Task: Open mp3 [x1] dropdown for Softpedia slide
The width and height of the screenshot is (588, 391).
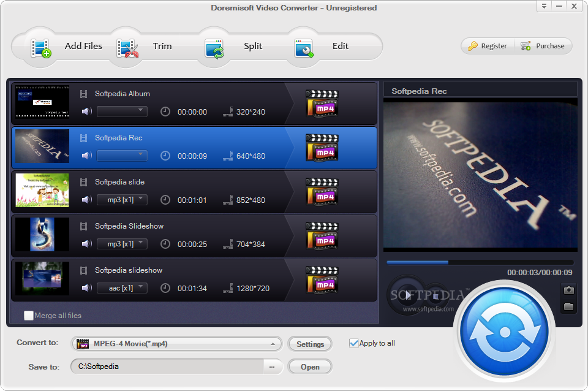Action: (122, 200)
